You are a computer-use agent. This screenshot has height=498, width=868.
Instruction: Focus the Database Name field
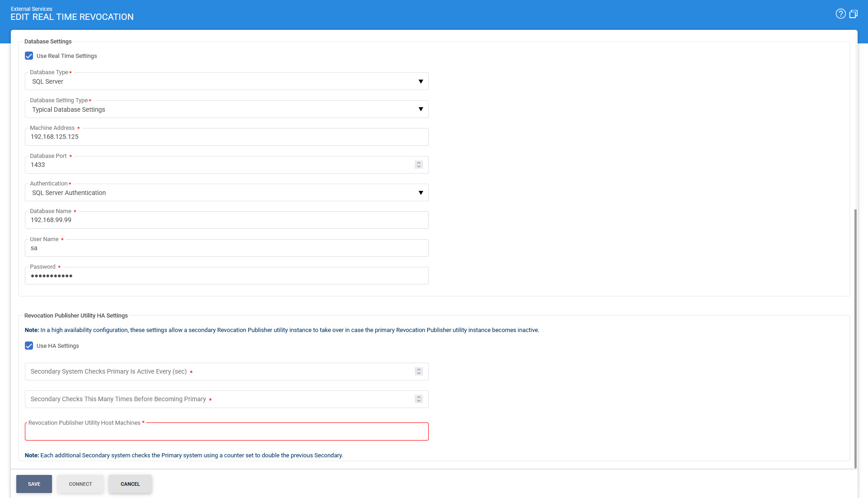pyautogui.click(x=226, y=220)
